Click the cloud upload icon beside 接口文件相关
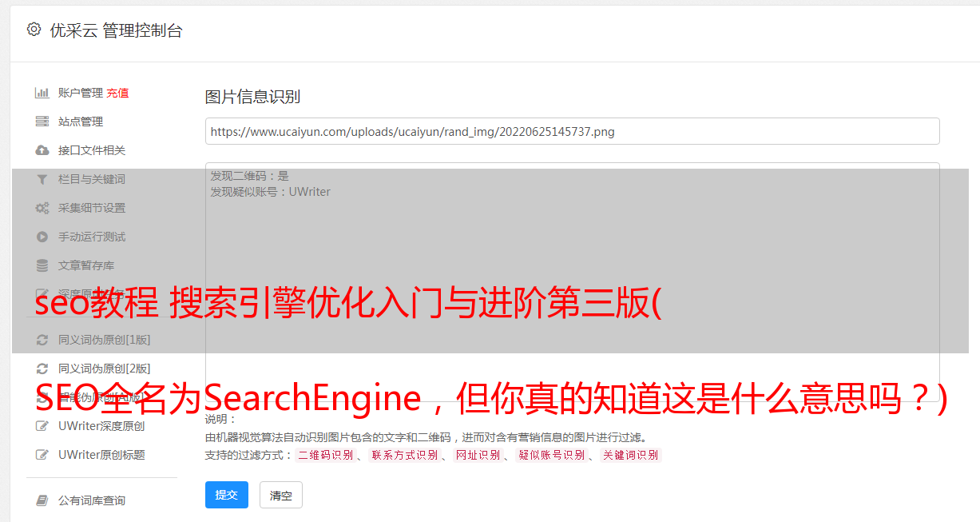This screenshot has height=522, width=980. (x=42, y=150)
